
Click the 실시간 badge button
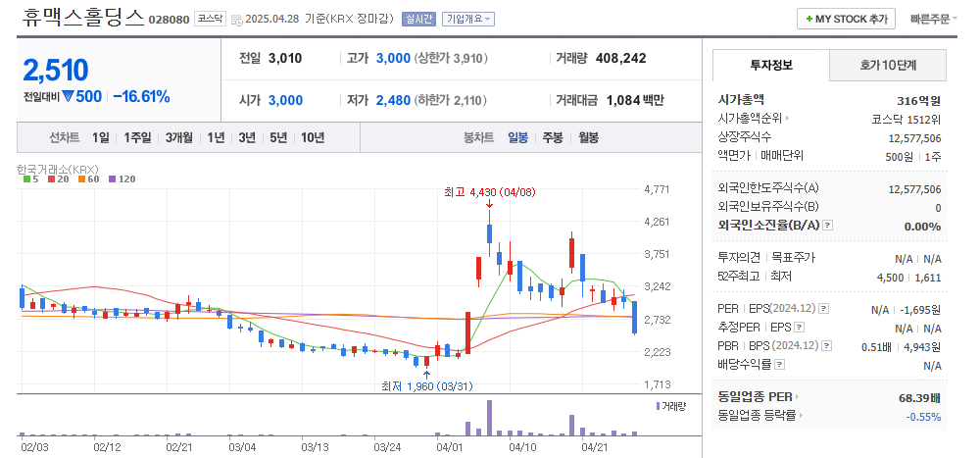418,19
